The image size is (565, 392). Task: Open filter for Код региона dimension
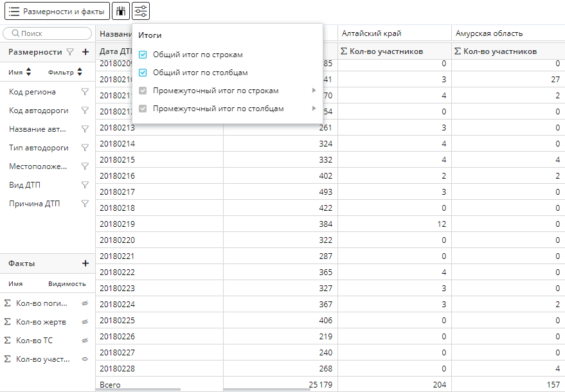pos(84,92)
